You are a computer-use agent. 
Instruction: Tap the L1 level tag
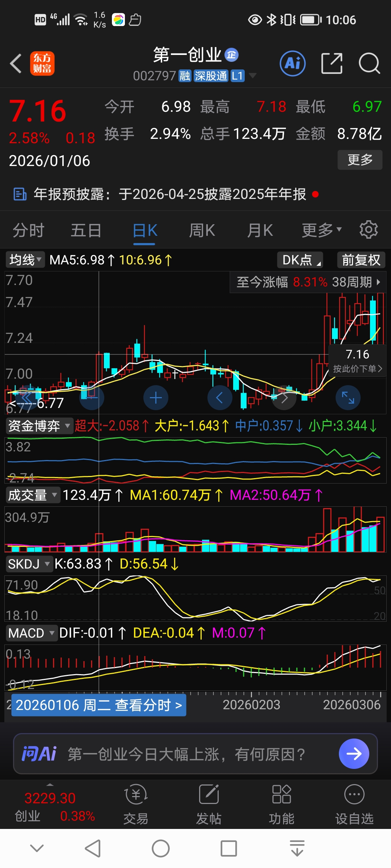(237, 76)
